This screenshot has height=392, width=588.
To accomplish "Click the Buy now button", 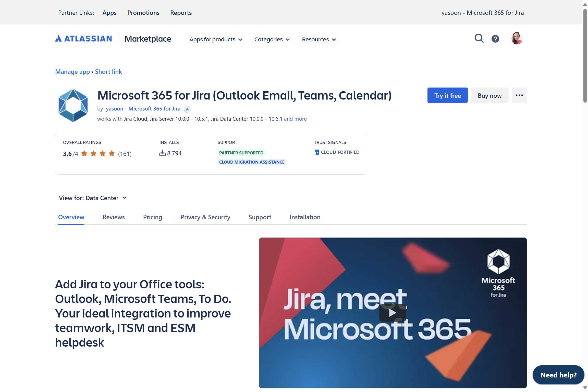I will pos(489,95).
